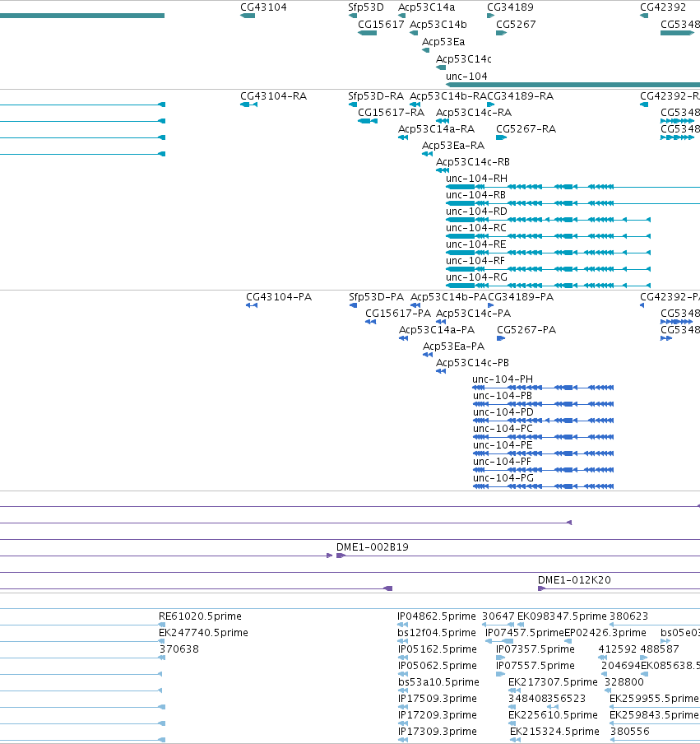The width and height of the screenshot is (700, 744).
Task: Select the IP05162.5prime cDNA label
Action: (438, 649)
